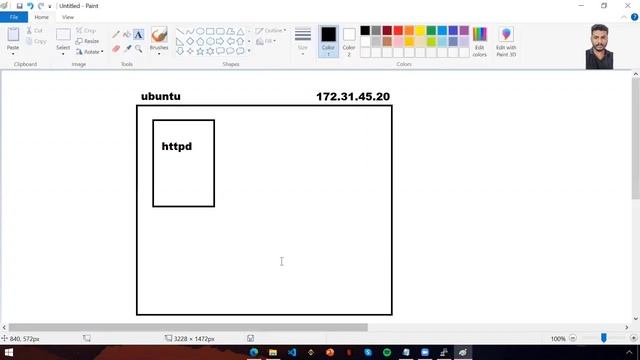Choose the Line shape
Viewport: 640px width, 360px height.
pyautogui.click(x=180, y=31)
